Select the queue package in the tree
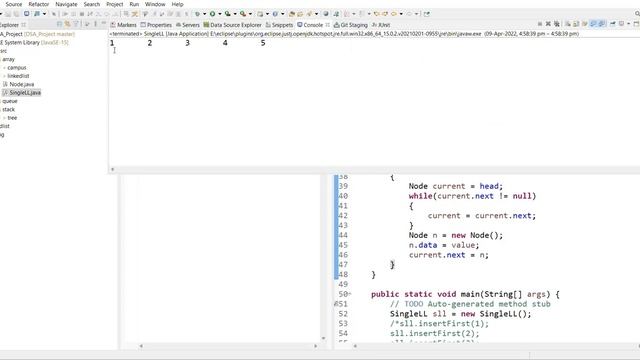This screenshot has height=360, width=640. point(10,101)
